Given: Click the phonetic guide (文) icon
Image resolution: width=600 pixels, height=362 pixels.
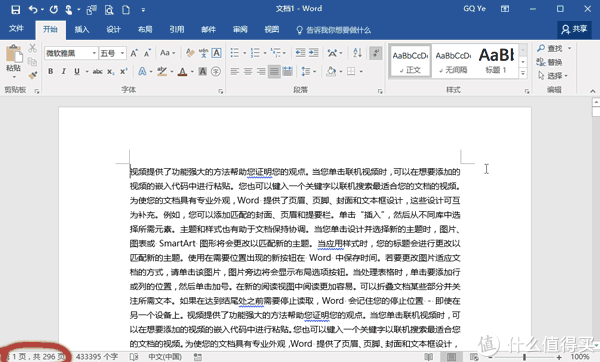Looking at the screenshot, I should point(203,53).
